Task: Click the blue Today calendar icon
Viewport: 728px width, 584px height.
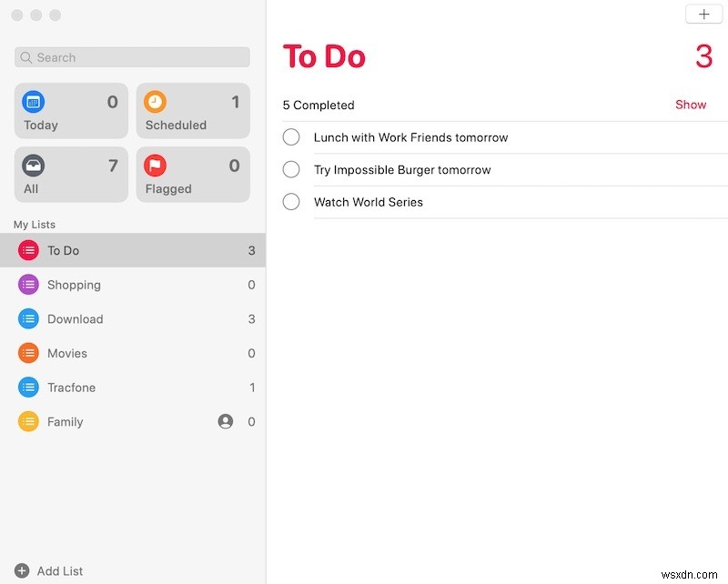Action: [34, 102]
